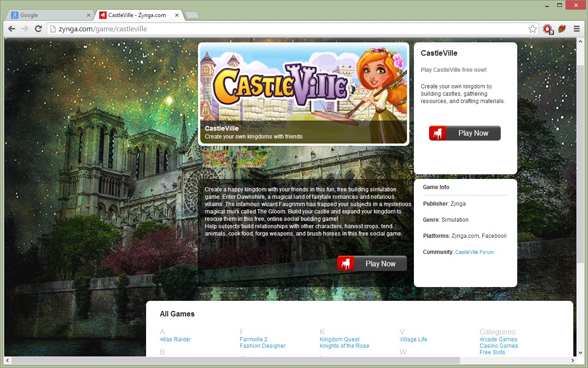Close the CastleVille - Zynga.com tab

pyautogui.click(x=177, y=15)
